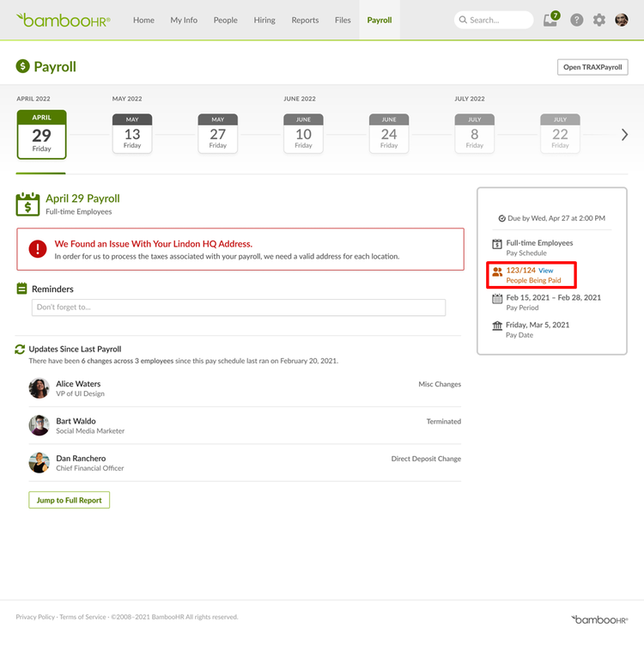Image resolution: width=644 pixels, height=646 pixels.
Task: Show later pay dates with right chevron
Action: pos(624,135)
